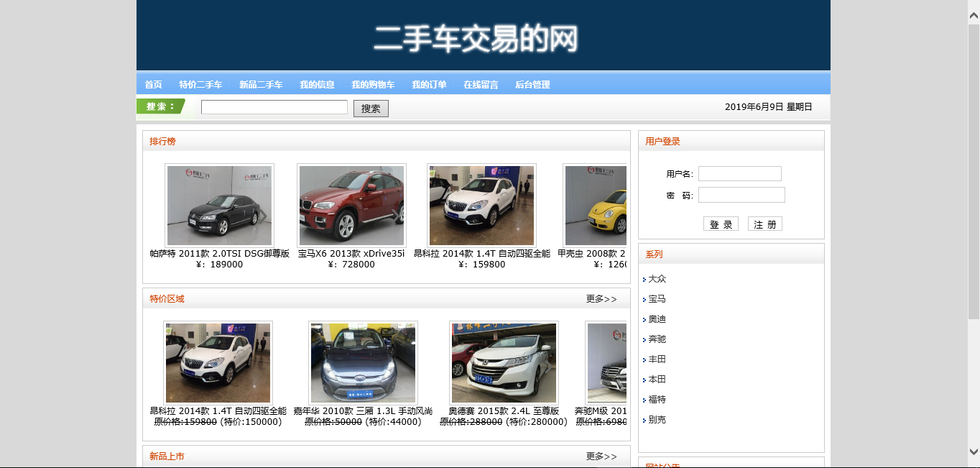Click the 登录 button
The width and height of the screenshot is (980, 468).
point(721,224)
